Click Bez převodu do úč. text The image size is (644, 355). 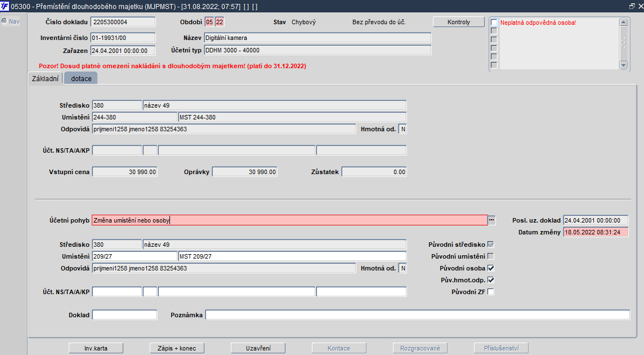(x=379, y=22)
